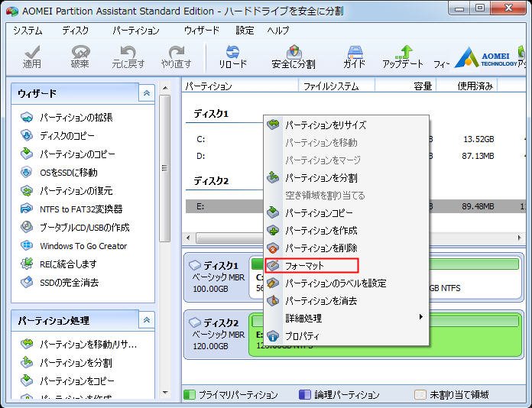Launch the ディスクのコピー wizard icon
Image resolution: width=532 pixels, height=408 pixels.
point(27,136)
